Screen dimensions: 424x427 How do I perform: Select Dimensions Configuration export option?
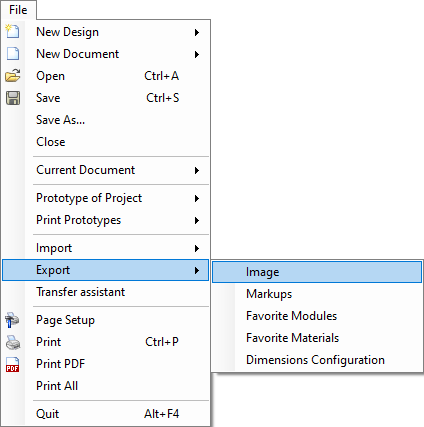coord(317,360)
